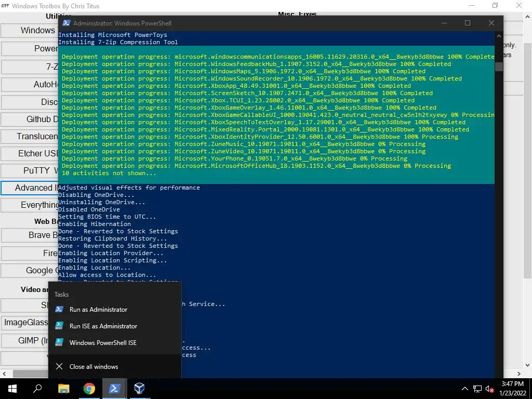Open the VirtualBox cube taskbar icon
The image size is (532, 399).
[x=139, y=389]
